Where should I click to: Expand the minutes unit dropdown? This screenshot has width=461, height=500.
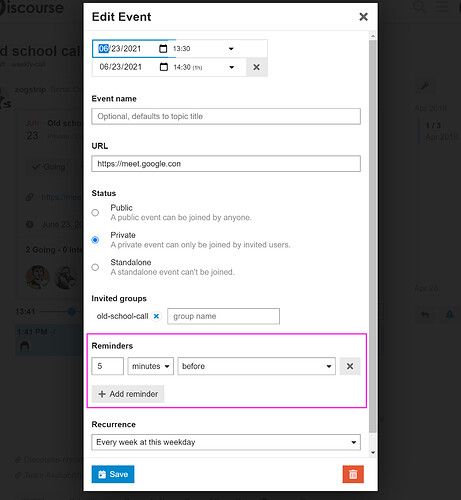click(x=151, y=366)
